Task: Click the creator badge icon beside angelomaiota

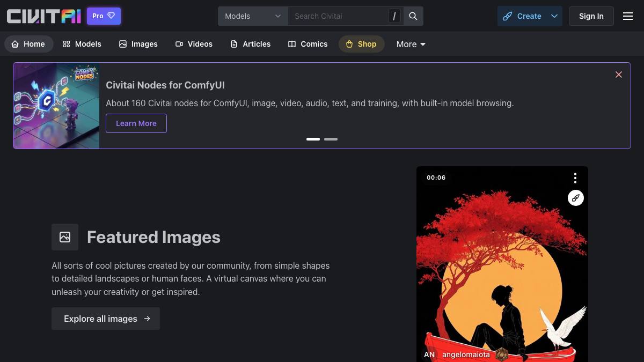Action: pos(502,354)
